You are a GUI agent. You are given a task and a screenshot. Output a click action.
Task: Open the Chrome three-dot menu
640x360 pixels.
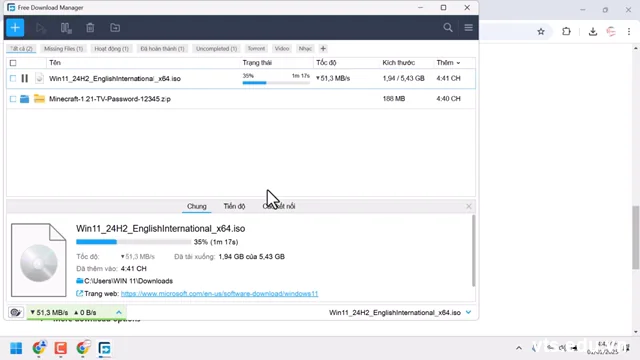(x=629, y=31)
